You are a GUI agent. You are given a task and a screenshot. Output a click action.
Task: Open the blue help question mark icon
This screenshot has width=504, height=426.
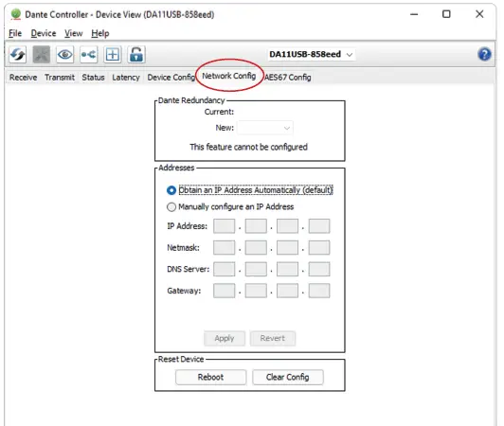[484, 54]
